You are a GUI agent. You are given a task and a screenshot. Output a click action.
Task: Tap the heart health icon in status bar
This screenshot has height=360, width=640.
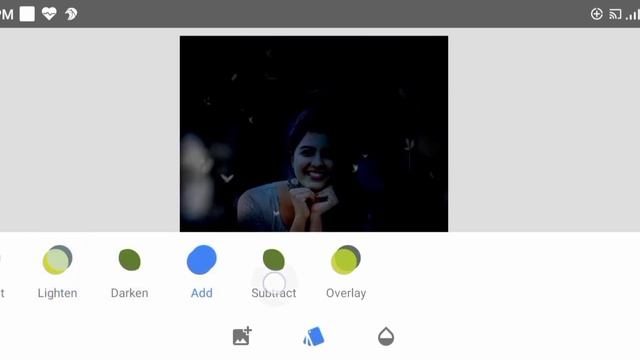click(x=49, y=14)
